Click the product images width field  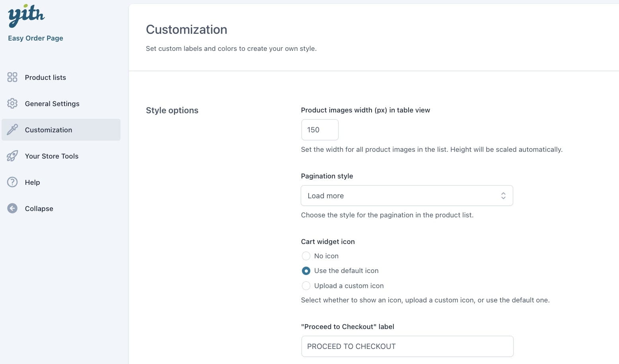point(320,130)
